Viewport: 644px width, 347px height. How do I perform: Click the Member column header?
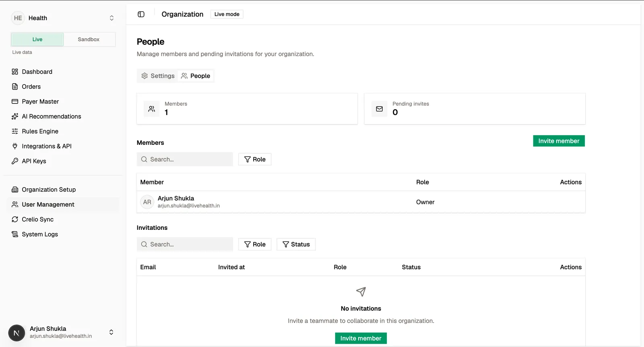tap(152, 182)
